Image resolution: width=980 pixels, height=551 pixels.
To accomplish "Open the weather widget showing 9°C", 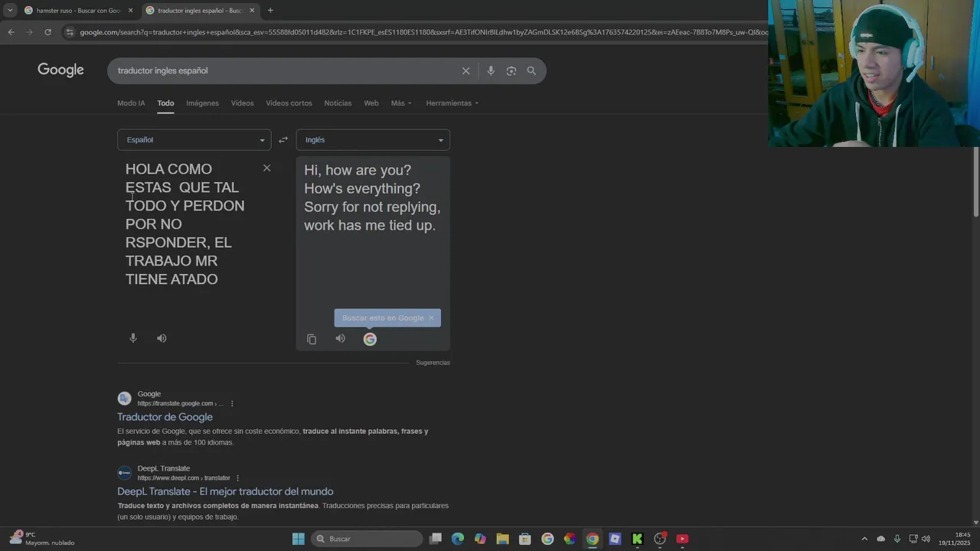I will (x=42, y=539).
